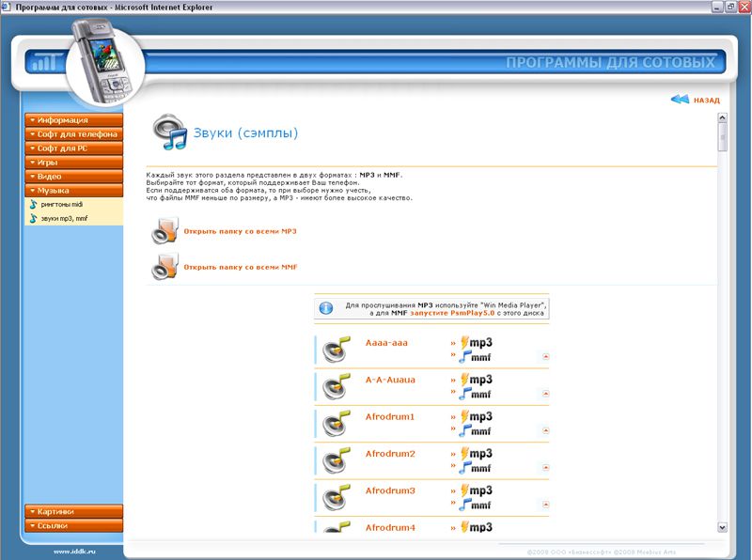Click the back arrow icon beside НАЗАД
This screenshot has width=752, height=560.
click(x=680, y=100)
